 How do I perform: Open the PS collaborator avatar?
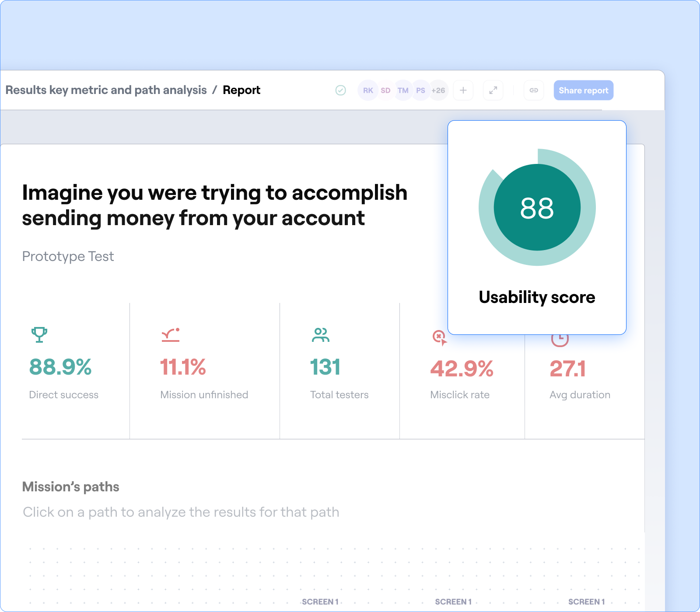click(420, 90)
